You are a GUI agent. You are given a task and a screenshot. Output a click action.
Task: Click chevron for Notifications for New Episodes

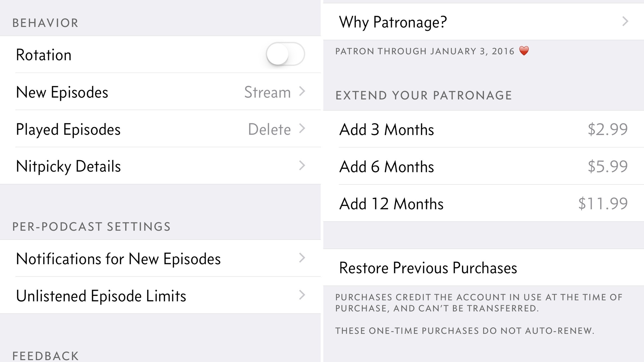point(302,258)
